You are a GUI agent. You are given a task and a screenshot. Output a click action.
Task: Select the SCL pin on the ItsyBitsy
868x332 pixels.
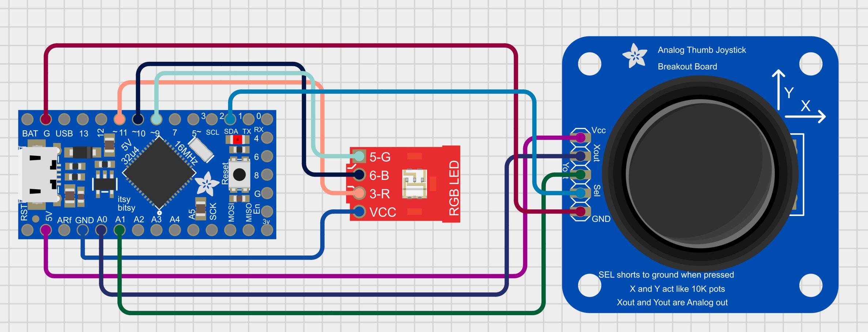click(212, 119)
